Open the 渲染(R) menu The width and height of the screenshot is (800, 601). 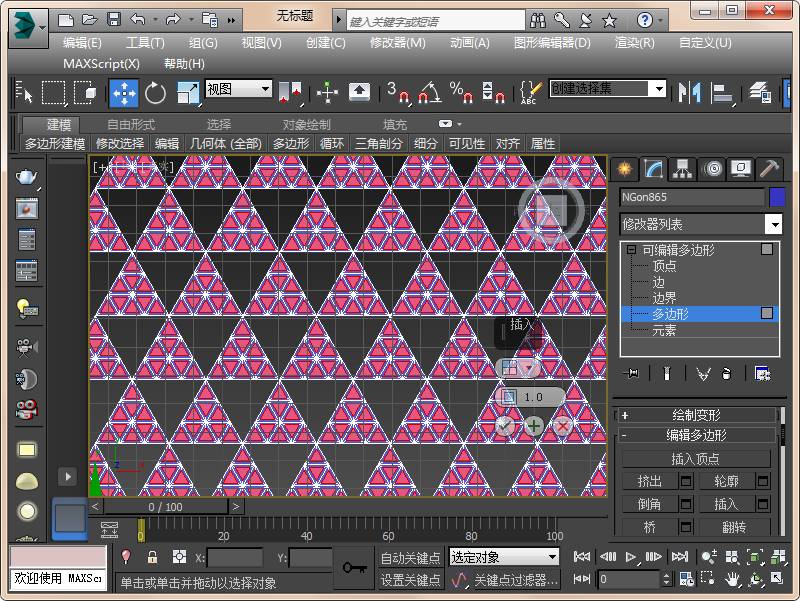pyautogui.click(x=634, y=43)
